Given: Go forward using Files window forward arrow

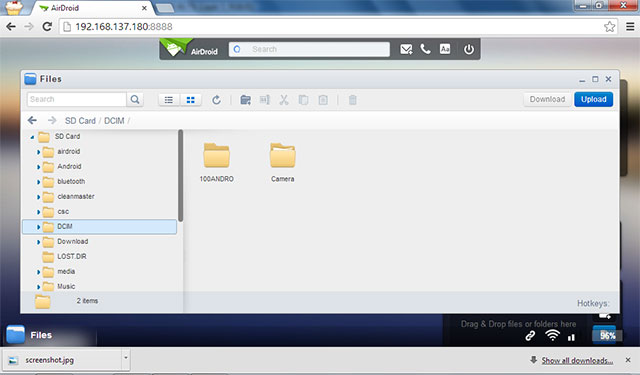Looking at the screenshot, I should click(x=52, y=120).
